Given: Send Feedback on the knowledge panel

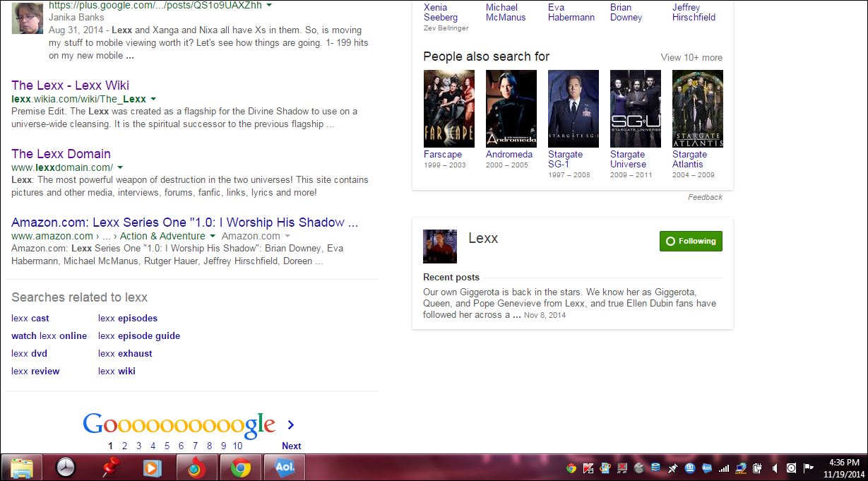Looking at the screenshot, I should point(705,197).
